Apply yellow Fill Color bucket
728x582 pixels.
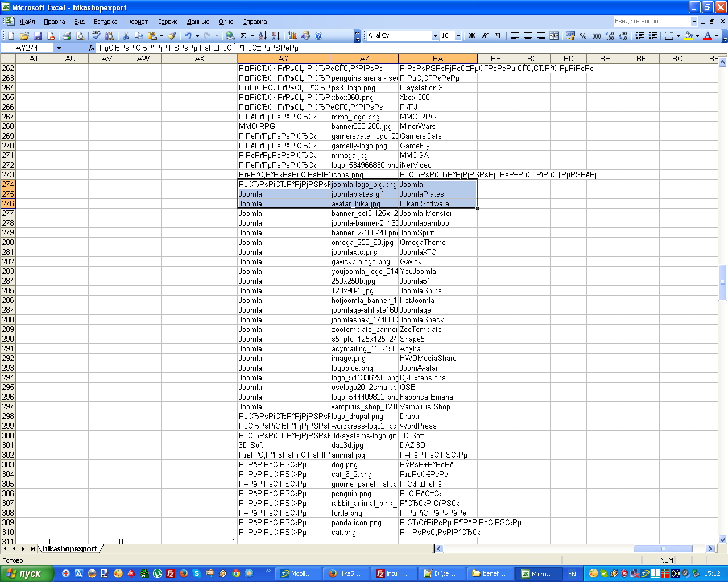688,36
